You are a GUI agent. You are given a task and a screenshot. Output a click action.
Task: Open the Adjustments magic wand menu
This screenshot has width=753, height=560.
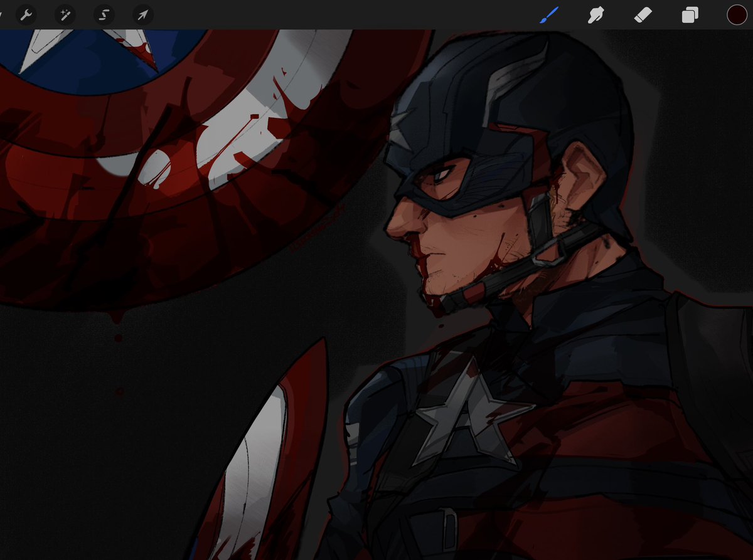[65, 14]
